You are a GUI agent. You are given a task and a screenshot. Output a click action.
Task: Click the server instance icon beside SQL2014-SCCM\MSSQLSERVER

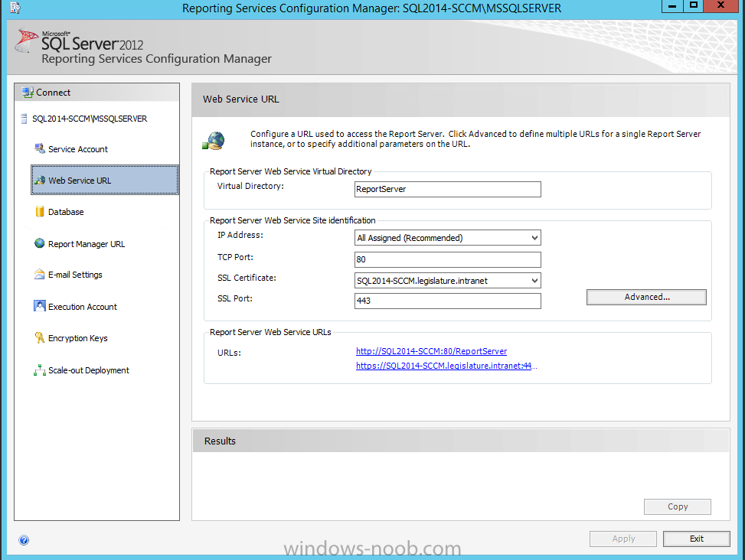tap(24, 119)
